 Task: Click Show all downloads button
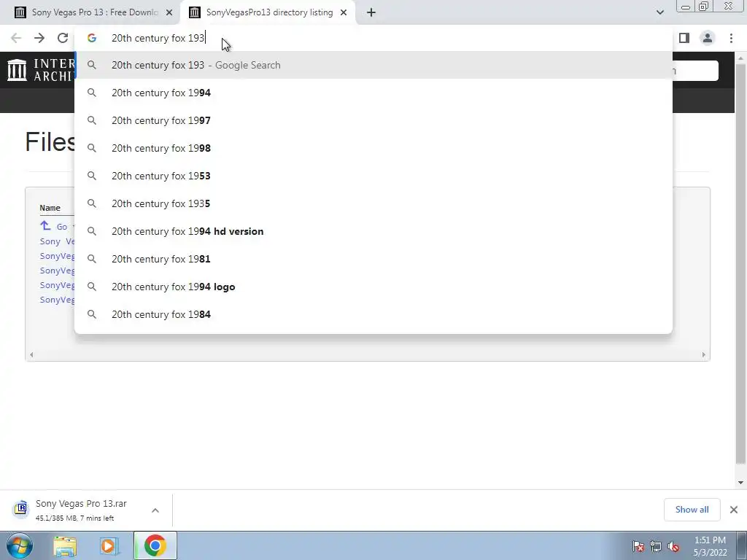click(x=692, y=510)
